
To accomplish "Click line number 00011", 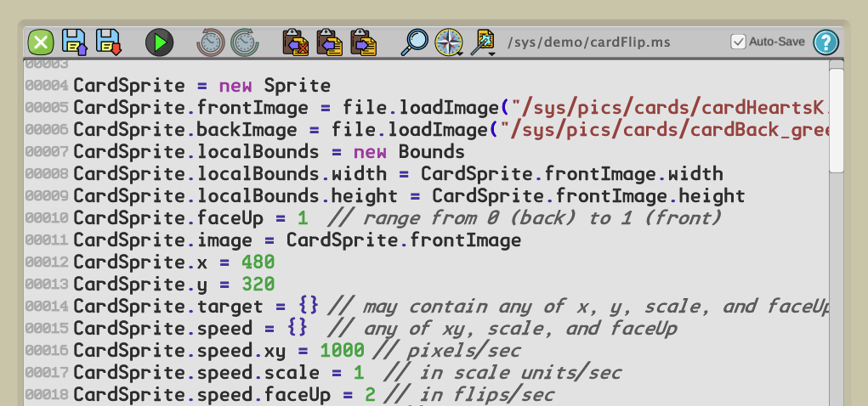I will (47, 240).
